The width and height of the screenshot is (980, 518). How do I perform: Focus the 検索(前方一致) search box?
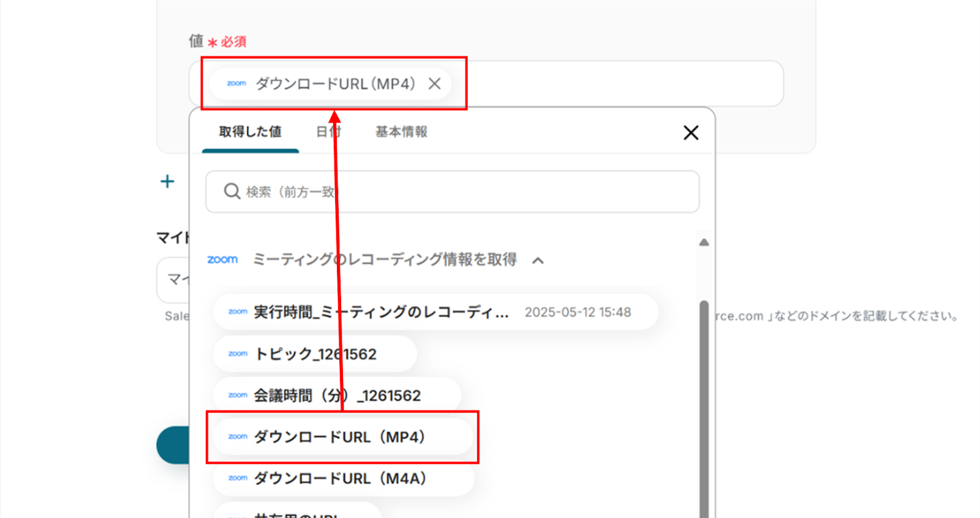click(x=453, y=192)
